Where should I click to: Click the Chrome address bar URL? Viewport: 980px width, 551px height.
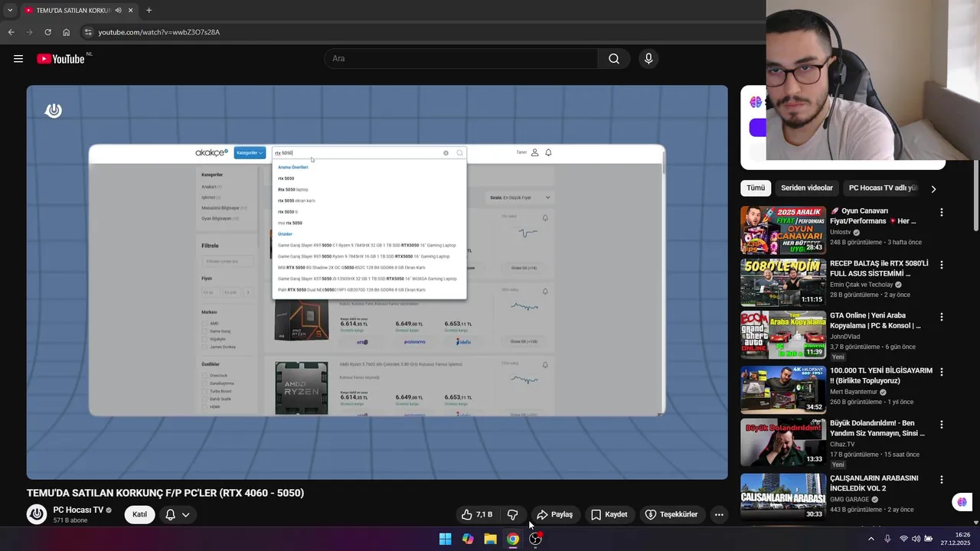[x=159, y=32]
